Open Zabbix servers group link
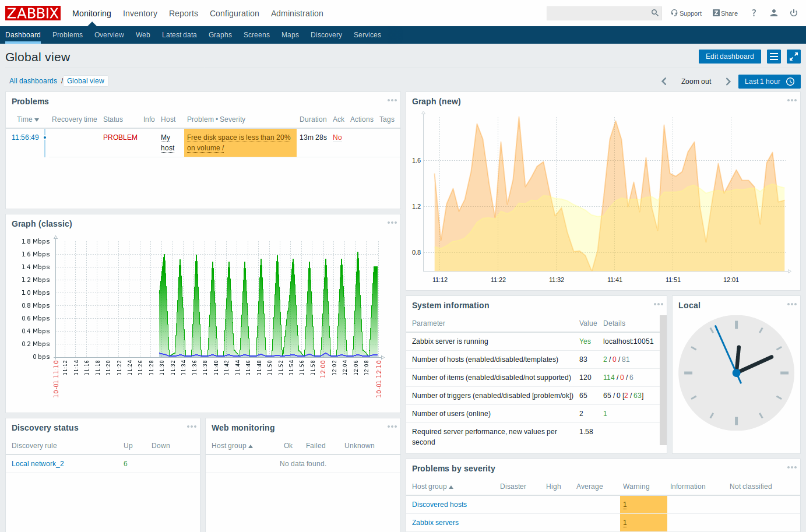Image resolution: width=806 pixels, height=532 pixels. [435, 523]
